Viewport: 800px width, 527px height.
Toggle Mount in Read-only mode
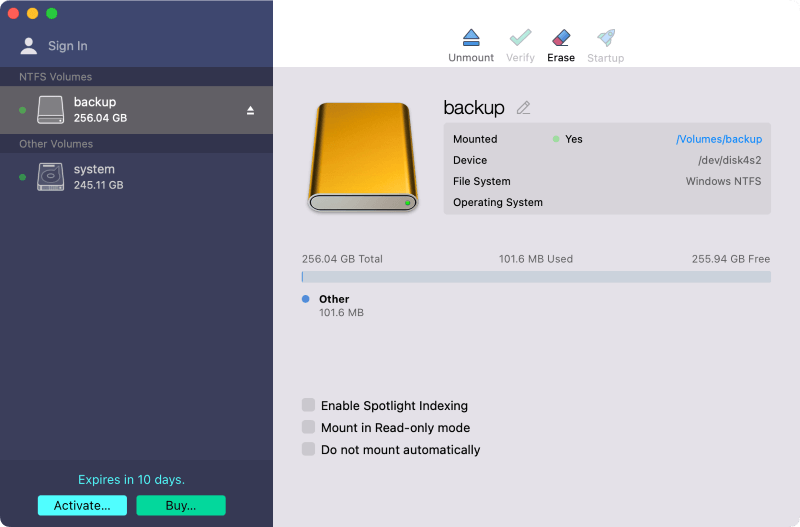(x=308, y=428)
